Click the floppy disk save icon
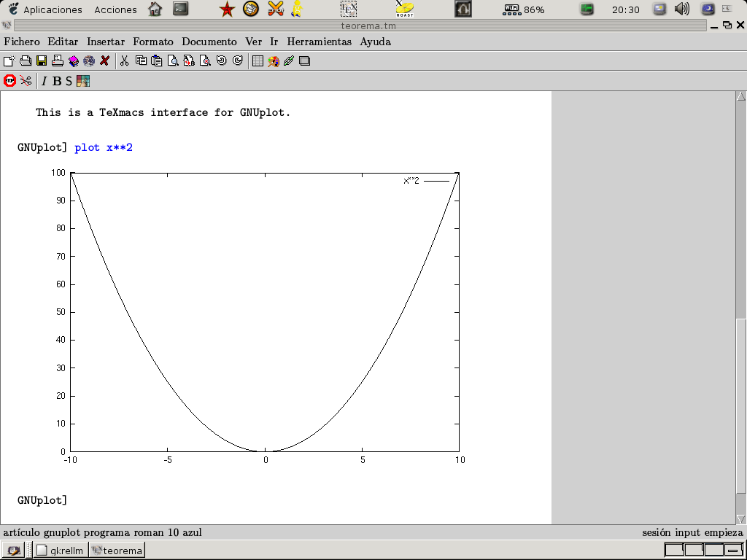Viewport: 747px width, 560px height. click(42, 61)
